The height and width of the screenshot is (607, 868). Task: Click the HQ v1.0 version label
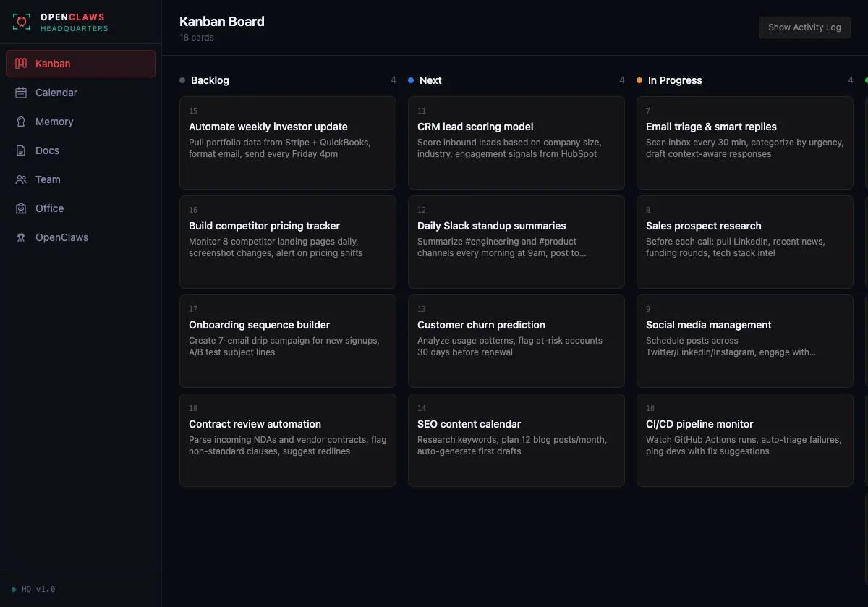click(38, 590)
